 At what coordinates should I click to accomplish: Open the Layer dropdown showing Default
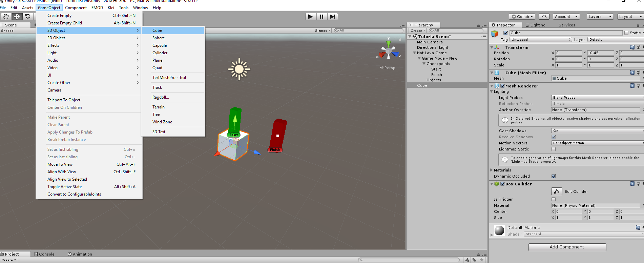616,40
